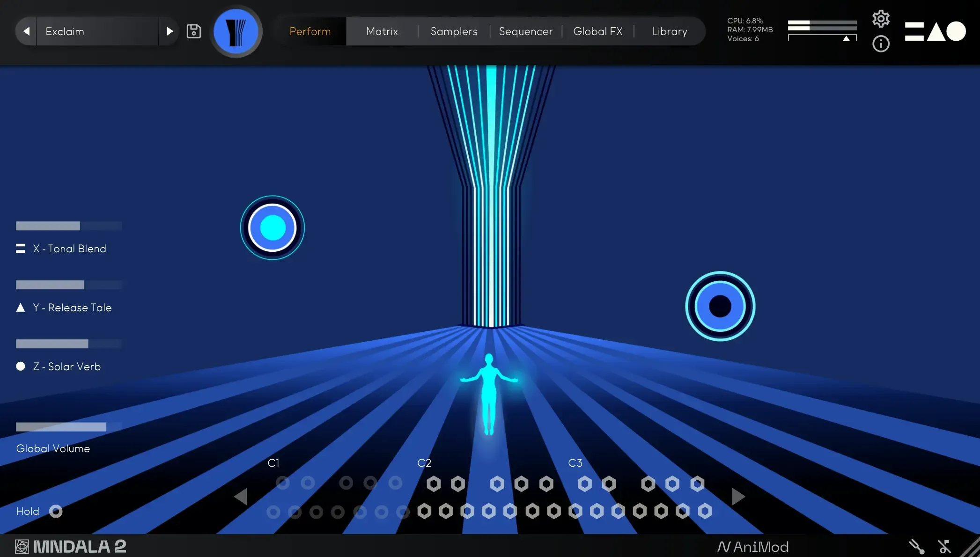
Task: Click the tuning fork icon
Action: pos(916,546)
